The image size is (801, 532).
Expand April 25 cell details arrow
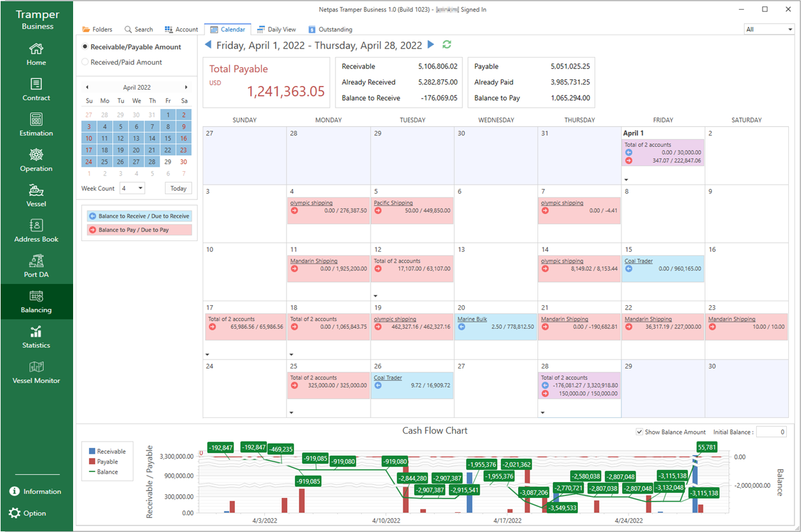point(292,413)
